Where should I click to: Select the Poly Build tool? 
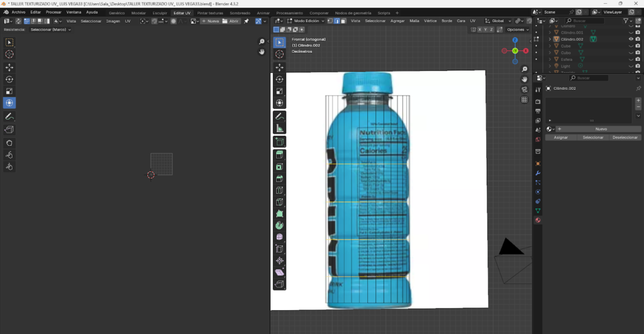tap(279, 214)
